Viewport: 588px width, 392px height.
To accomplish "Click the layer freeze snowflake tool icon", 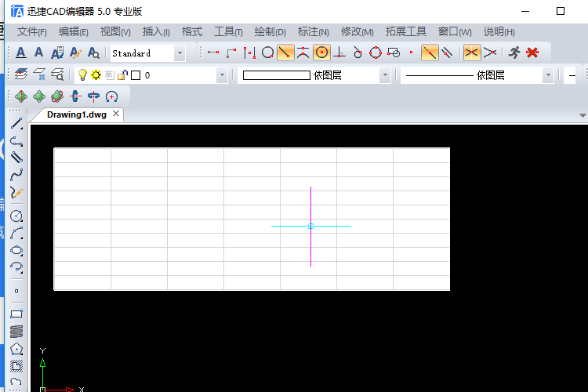I will [39, 74].
